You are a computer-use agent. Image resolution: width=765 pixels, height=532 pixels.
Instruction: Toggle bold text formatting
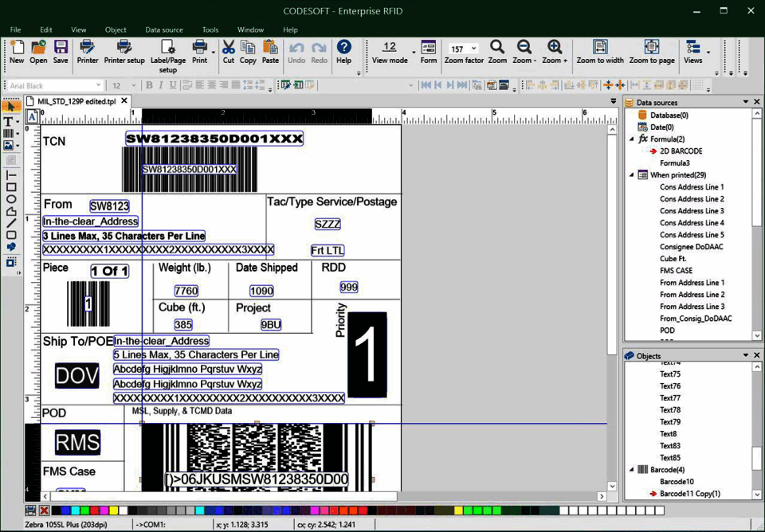(149, 85)
